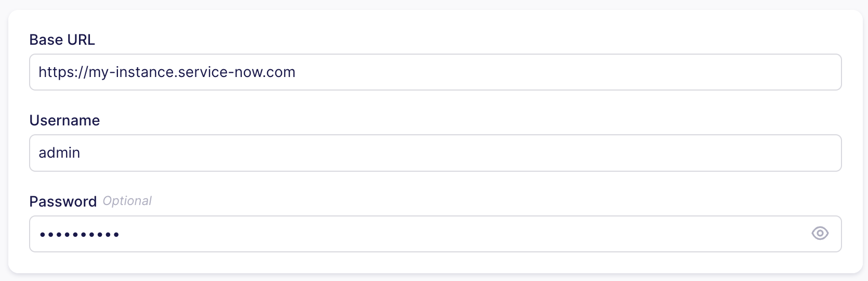Click the Base URL label

click(x=62, y=40)
